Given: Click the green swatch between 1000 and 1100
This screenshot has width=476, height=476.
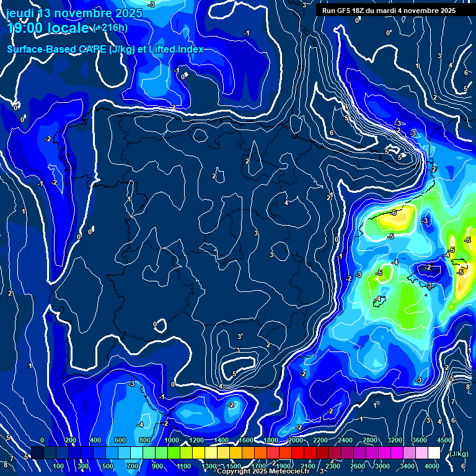Looking at the screenshot, I should point(174,452).
